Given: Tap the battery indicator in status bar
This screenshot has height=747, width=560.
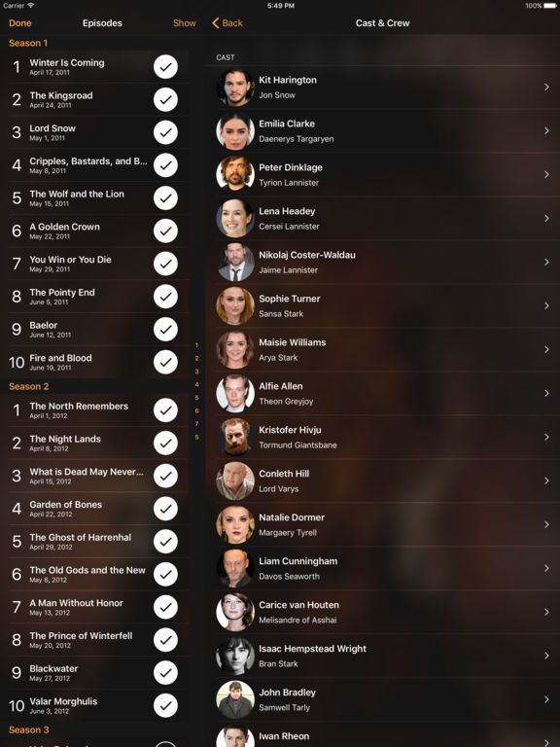Looking at the screenshot, I should (x=549, y=6).
